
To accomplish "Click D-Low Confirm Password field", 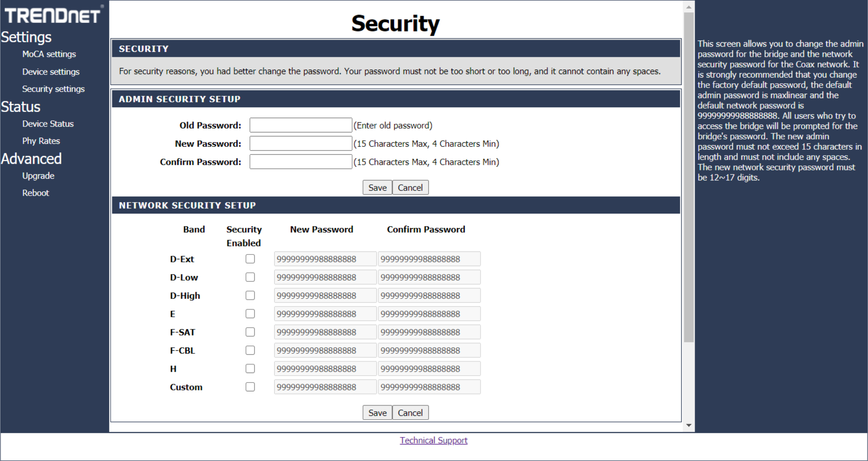I will pos(429,277).
